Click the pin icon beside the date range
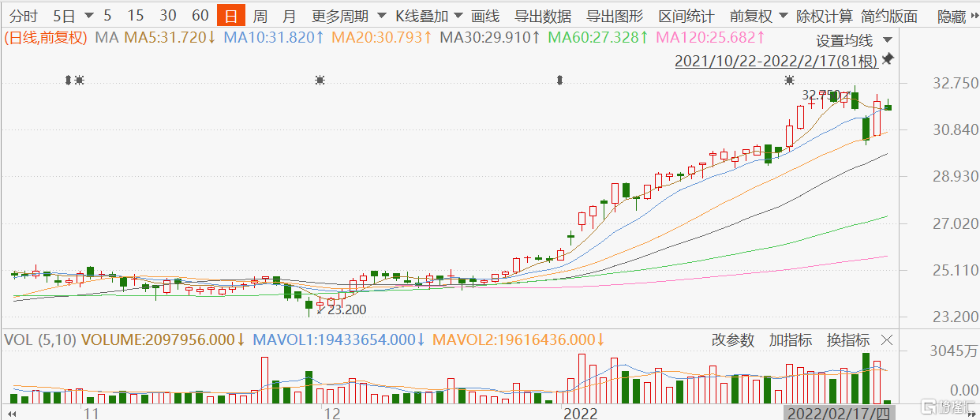This screenshot has width=980, height=420. pyautogui.click(x=888, y=59)
